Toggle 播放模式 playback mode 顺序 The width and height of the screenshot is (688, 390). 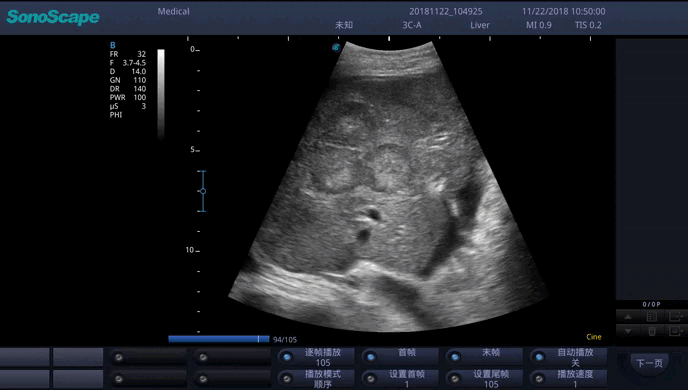pyautogui.click(x=315, y=379)
